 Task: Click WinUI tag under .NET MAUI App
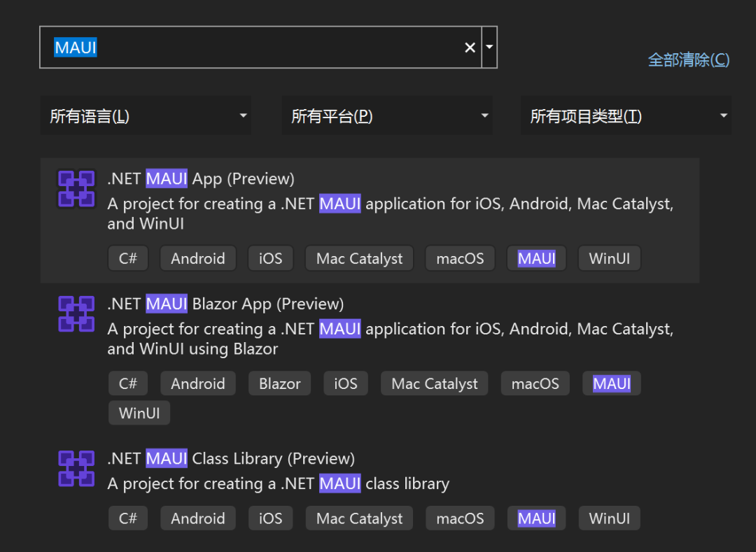click(610, 259)
